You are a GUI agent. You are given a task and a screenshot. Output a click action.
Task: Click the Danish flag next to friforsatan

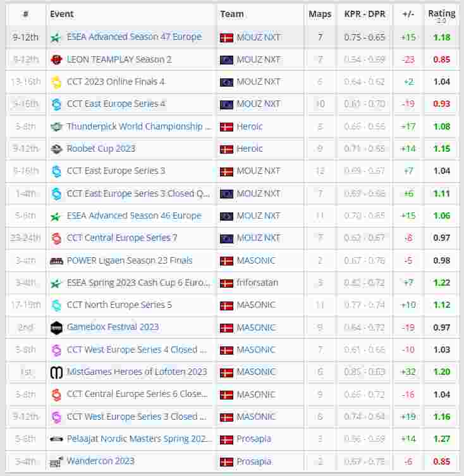226,283
